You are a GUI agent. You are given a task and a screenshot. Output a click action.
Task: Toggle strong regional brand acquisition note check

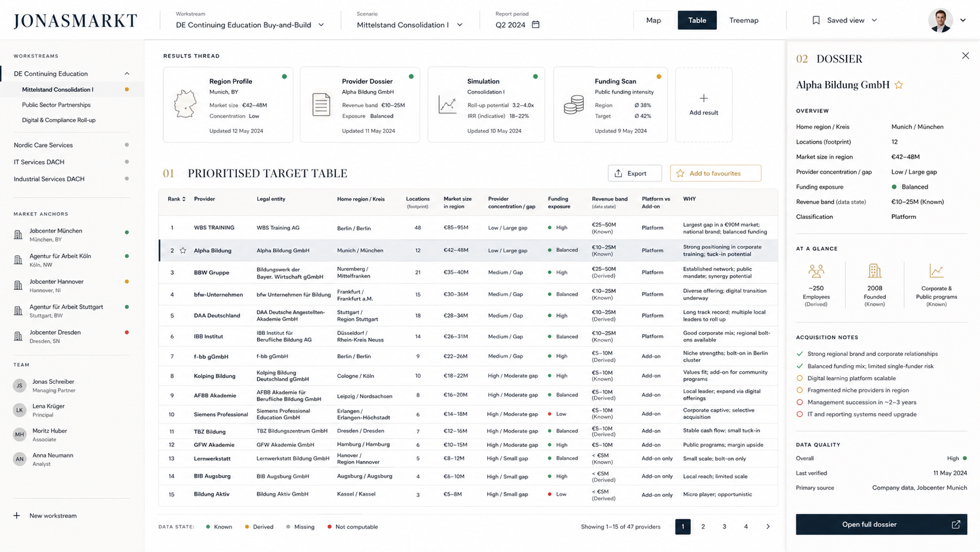coord(799,354)
